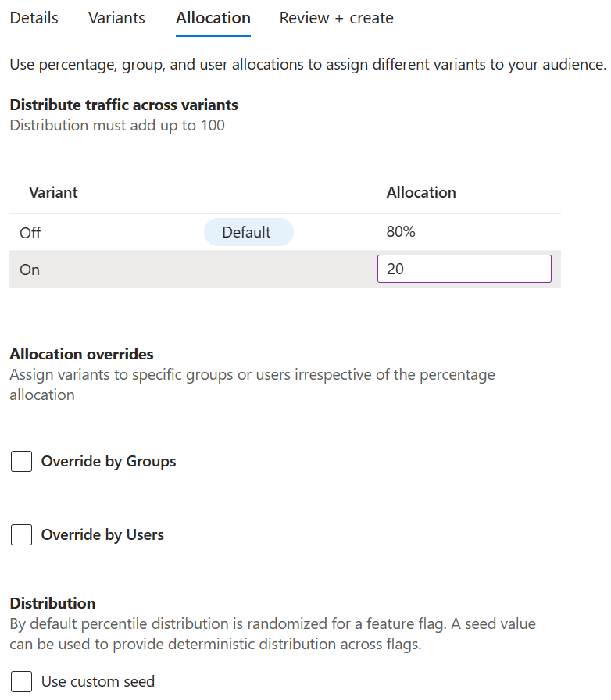611x700 pixels.
Task: Switch to the Details tab
Action: pos(34,17)
